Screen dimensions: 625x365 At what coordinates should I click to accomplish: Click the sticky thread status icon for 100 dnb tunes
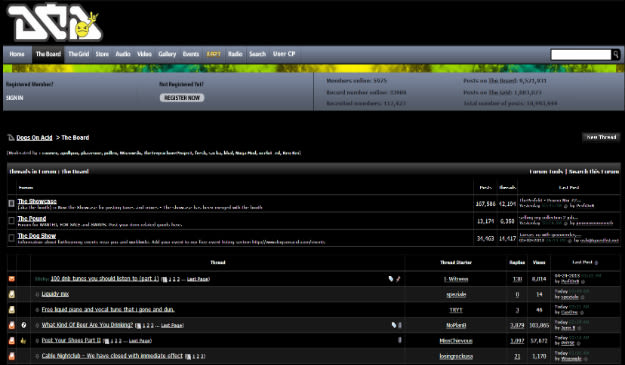(x=12, y=279)
